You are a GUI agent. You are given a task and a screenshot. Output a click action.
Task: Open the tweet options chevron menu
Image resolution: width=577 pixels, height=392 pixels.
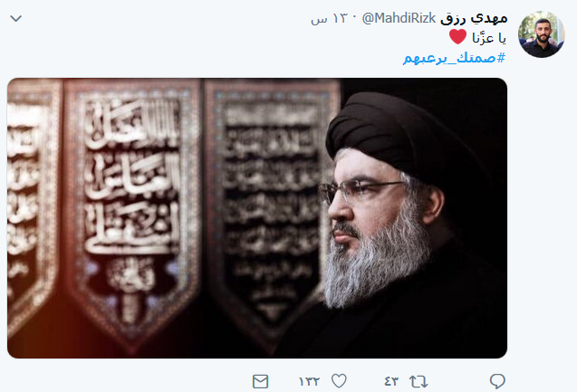tap(15, 18)
